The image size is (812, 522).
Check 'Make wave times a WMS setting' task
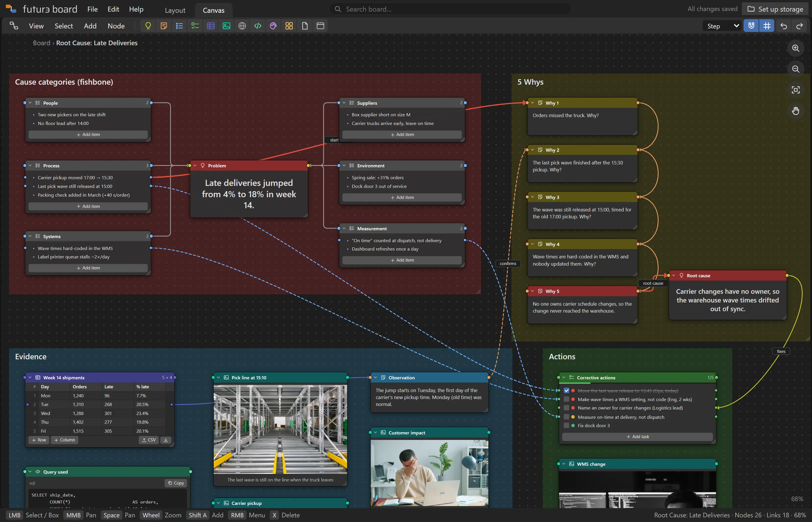click(x=566, y=399)
